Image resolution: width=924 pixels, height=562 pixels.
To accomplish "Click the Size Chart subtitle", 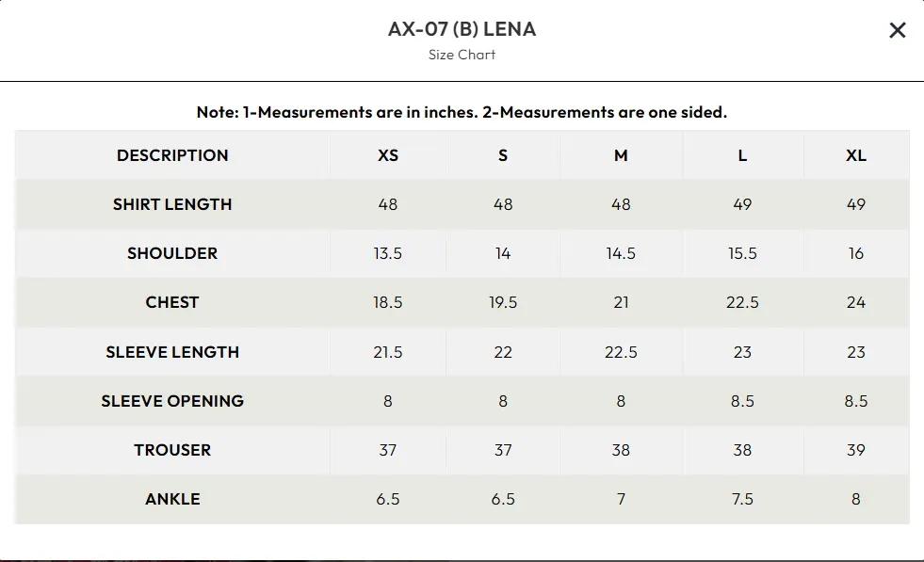I will coord(462,55).
